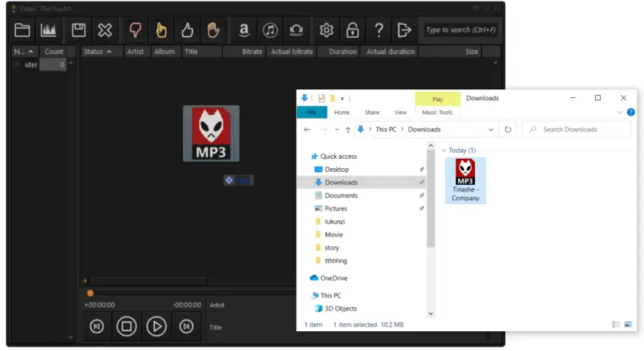Click the Amazon search icon
The width and height of the screenshot is (644, 351).
pos(244,30)
